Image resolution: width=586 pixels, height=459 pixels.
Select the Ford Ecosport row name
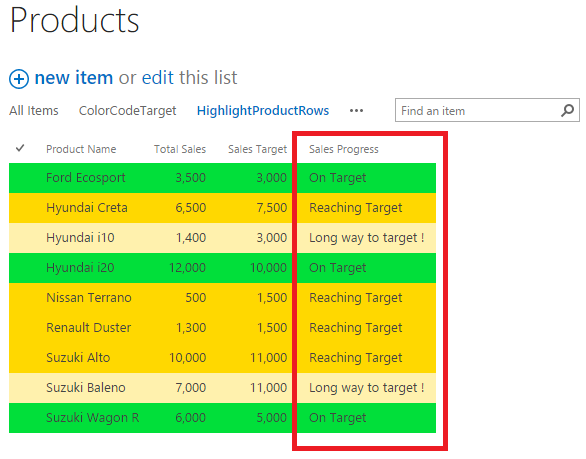86,178
